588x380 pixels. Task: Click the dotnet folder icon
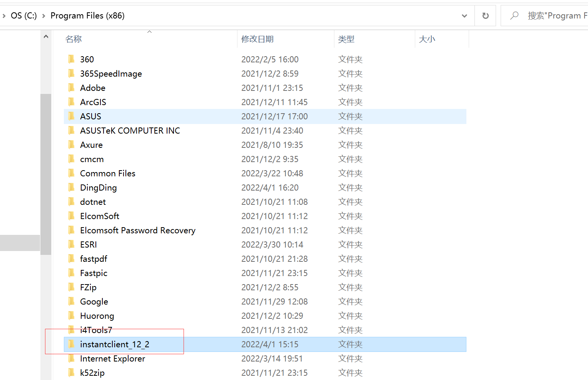[72, 201]
